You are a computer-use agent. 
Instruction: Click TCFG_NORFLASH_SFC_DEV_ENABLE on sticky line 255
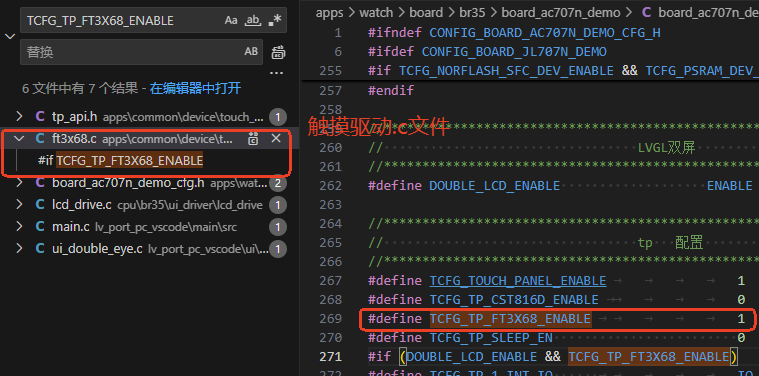tap(506, 71)
